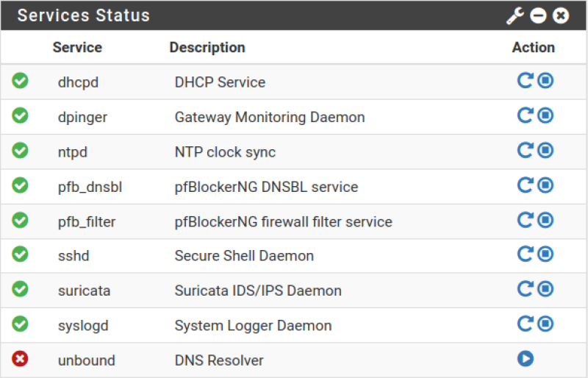Restart the suricata IDS/IPS daemon
This screenshot has width=588, height=378.
(525, 289)
